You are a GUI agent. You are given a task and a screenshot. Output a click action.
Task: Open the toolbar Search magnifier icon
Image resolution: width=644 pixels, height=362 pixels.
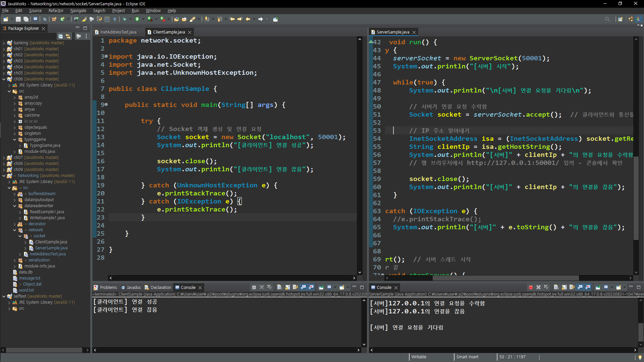click(607, 19)
